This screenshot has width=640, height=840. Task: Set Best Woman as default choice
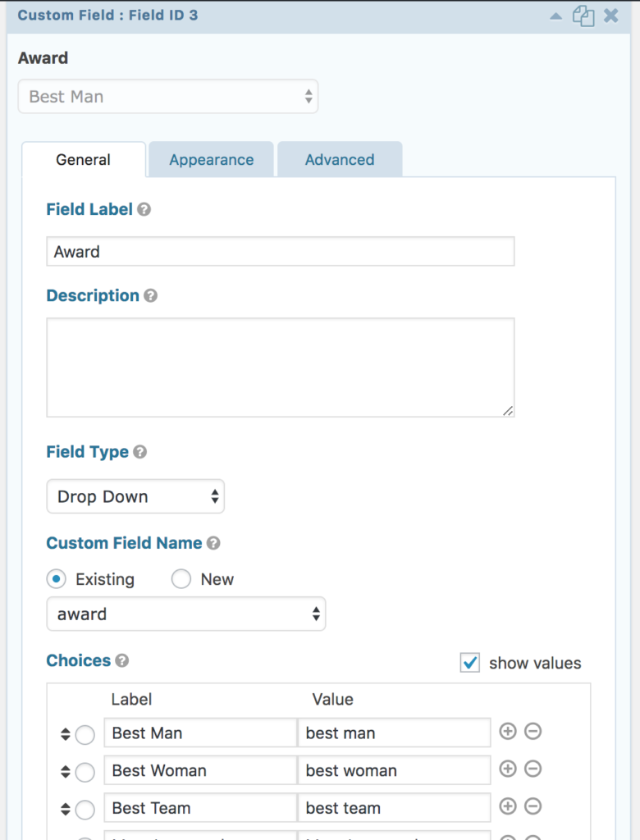click(x=85, y=772)
